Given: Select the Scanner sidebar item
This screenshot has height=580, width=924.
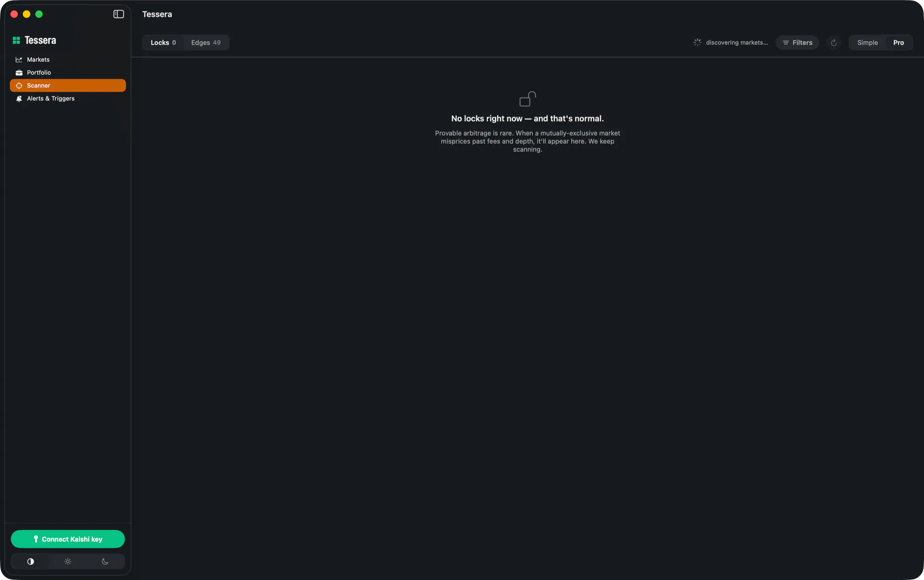Looking at the screenshot, I should [x=68, y=86].
